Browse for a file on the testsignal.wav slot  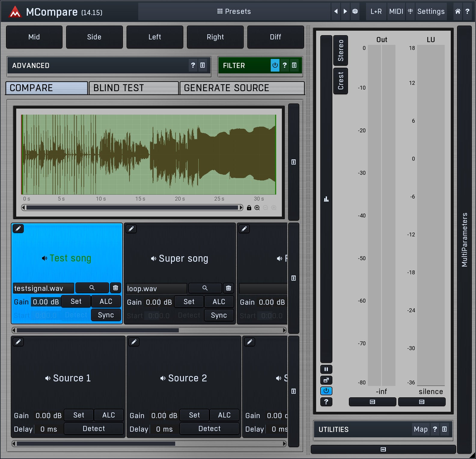coord(92,288)
